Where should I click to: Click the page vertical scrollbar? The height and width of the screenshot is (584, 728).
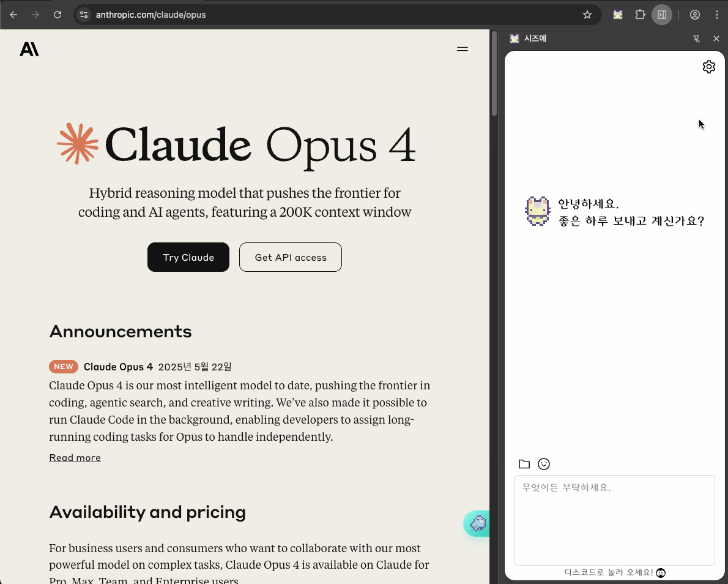(x=494, y=74)
